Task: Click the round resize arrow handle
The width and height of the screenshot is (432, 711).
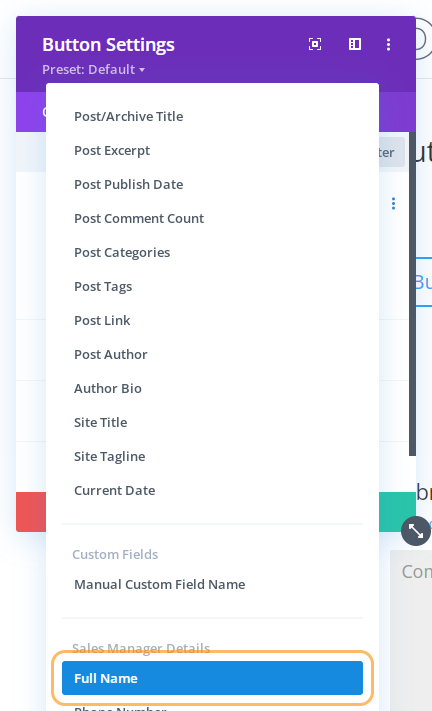Action: [416, 531]
